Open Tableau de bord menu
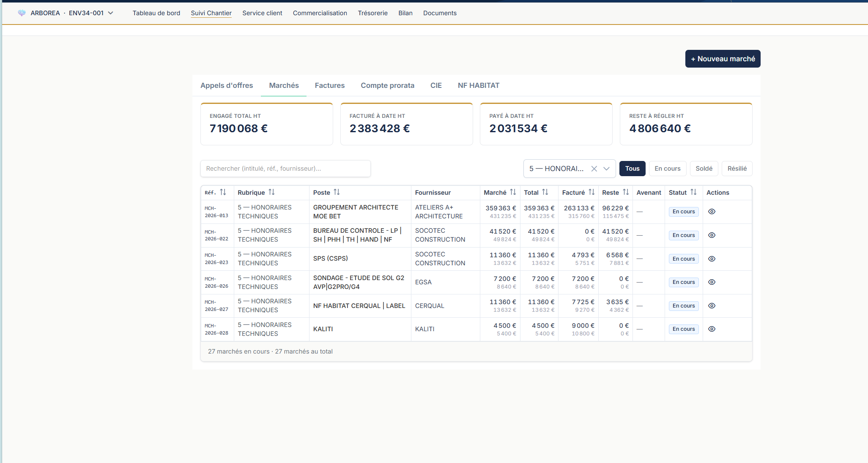868x463 pixels. (x=156, y=13)
